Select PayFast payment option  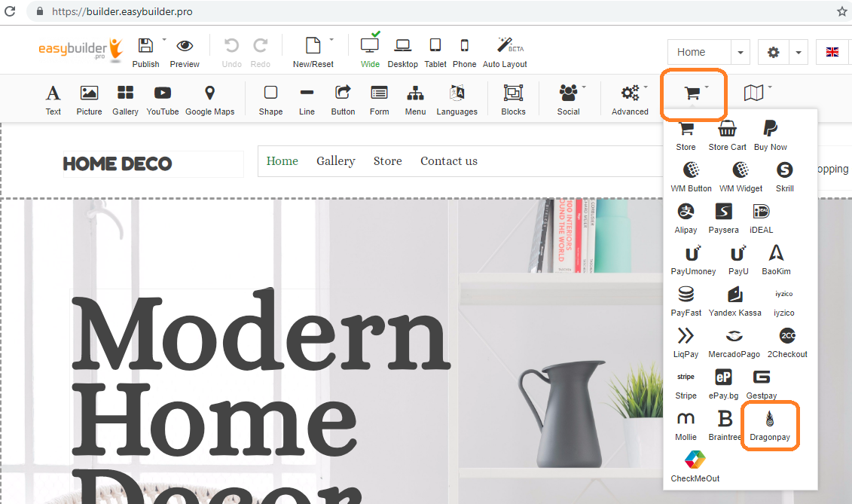pyautogui.click(x=686, y=301)
